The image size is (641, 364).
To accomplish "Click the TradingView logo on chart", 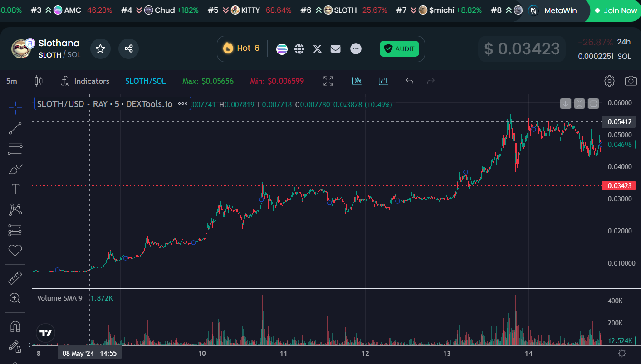I will tap(45, 333).
